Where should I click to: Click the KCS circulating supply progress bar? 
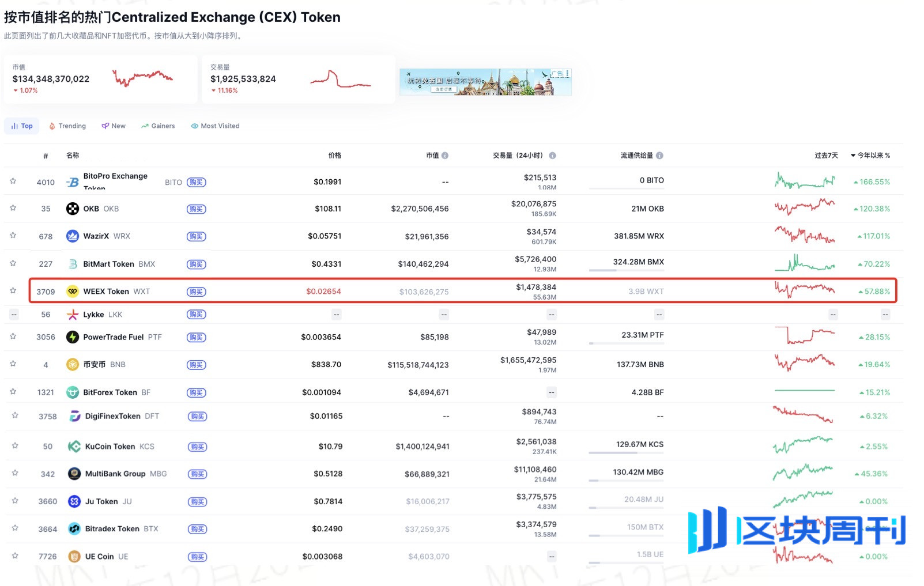(x=625, y=453)
